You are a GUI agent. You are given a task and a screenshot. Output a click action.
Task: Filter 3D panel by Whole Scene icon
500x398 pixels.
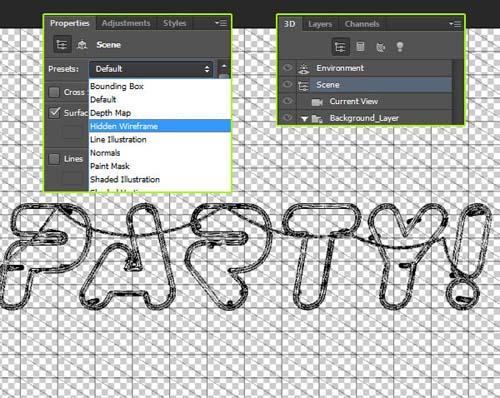(340, 47)
